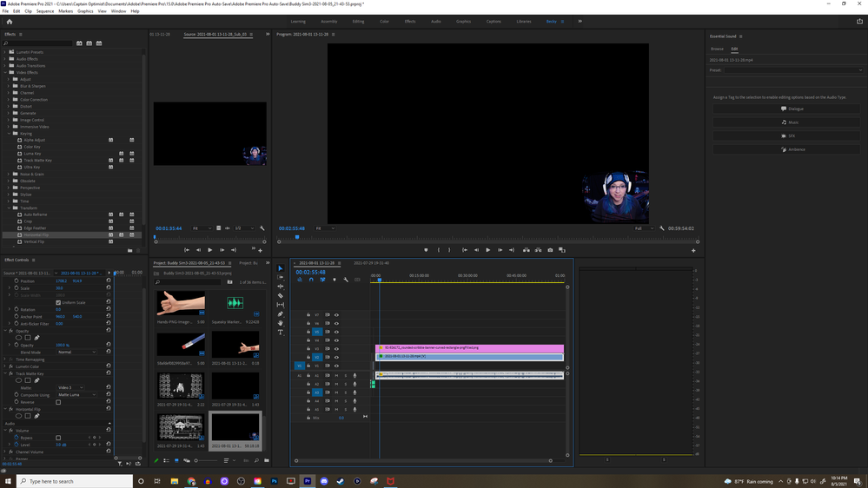The image size is (868, 488).
Task: Select the Hand tool
Action: [x=281, y=323]
